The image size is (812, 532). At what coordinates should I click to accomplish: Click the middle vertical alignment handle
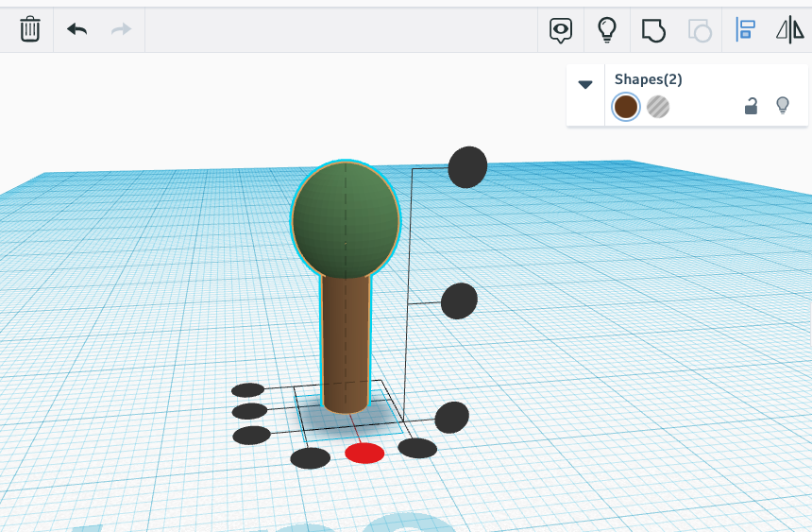coord(459,301)
